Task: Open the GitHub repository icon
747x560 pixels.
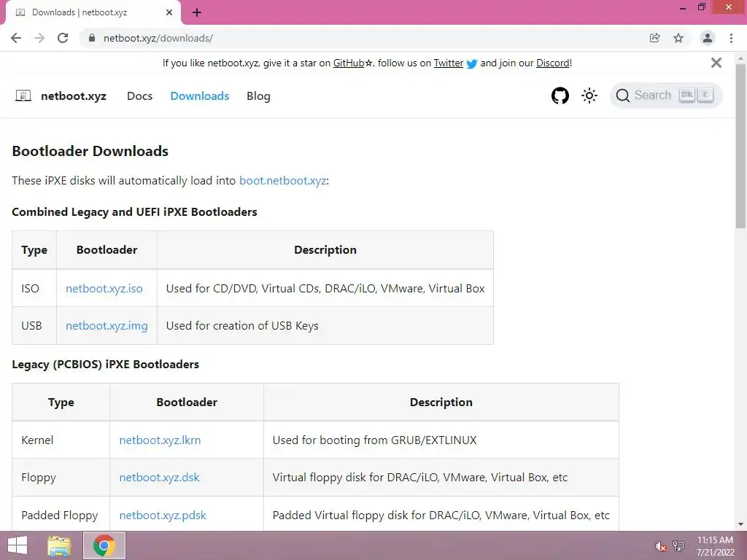Action: tap(560, 96)
